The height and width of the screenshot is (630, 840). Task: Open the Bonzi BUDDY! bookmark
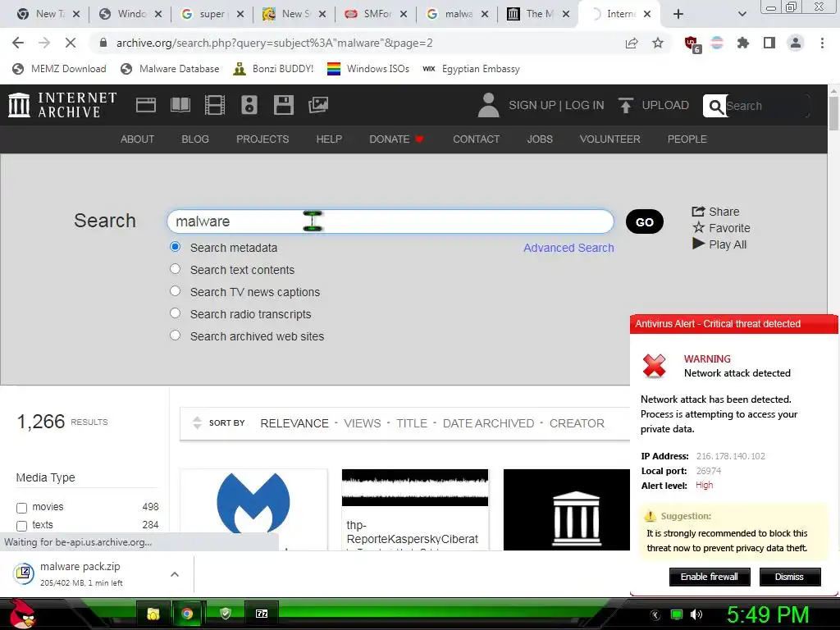click(273, 69)
